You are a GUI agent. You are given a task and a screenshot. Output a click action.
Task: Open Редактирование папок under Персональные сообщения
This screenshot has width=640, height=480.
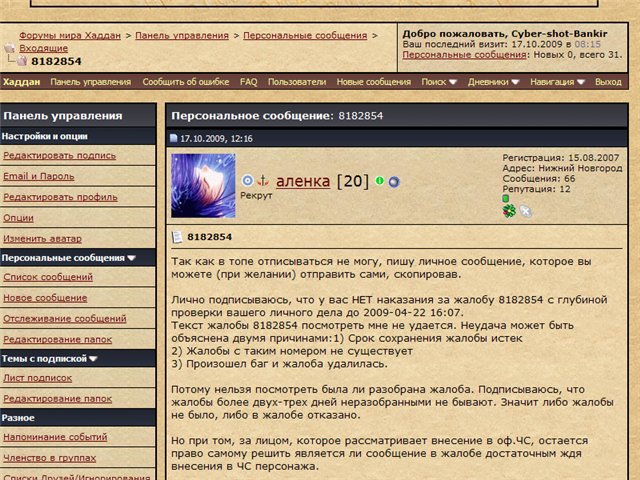(x=58, y=340)
